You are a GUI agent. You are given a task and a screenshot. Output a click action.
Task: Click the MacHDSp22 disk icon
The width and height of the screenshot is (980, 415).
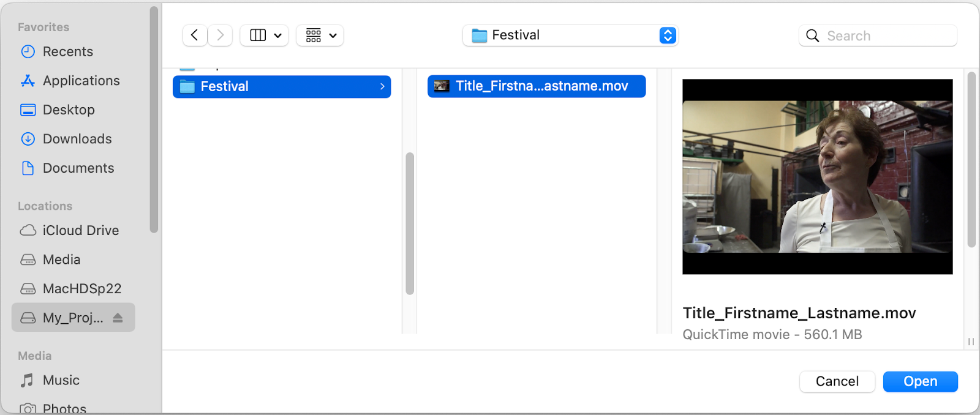click(28, 288)
